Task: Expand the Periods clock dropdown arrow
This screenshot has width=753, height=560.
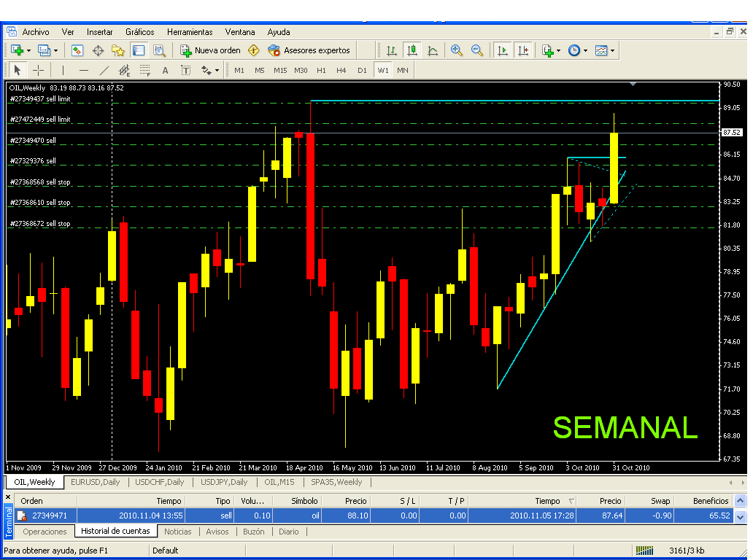Action: (585, 50)
